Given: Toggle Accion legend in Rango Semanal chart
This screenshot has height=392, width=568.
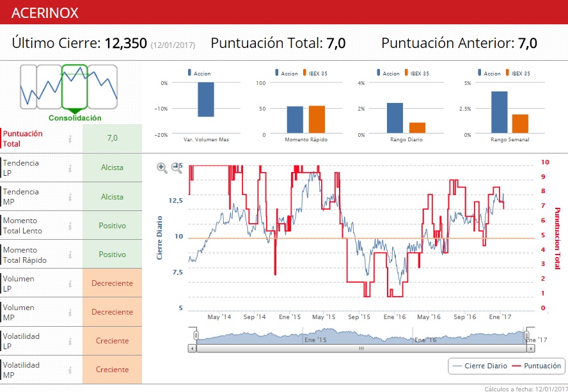Looking at the screenshot, I should pos(489,73).
